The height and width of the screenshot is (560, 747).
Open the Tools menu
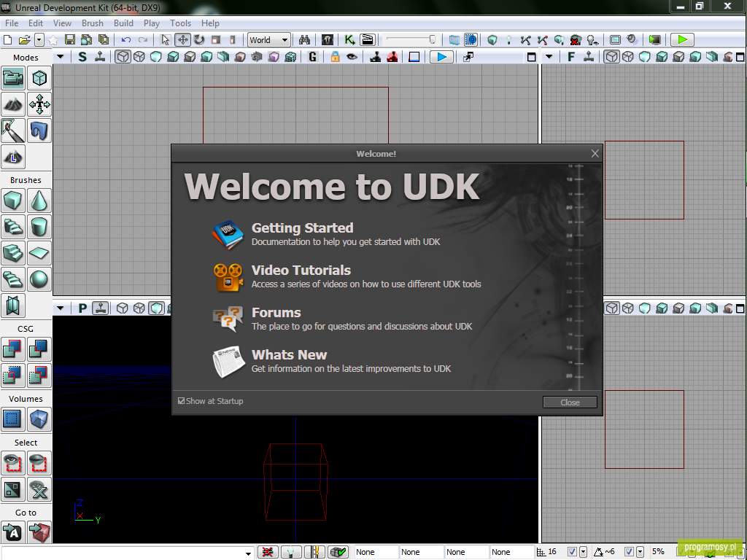[x=181, y=23]
